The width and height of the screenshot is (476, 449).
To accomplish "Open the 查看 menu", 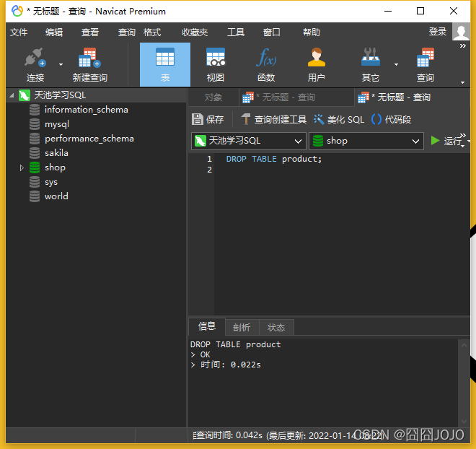I will click(90, 32).
